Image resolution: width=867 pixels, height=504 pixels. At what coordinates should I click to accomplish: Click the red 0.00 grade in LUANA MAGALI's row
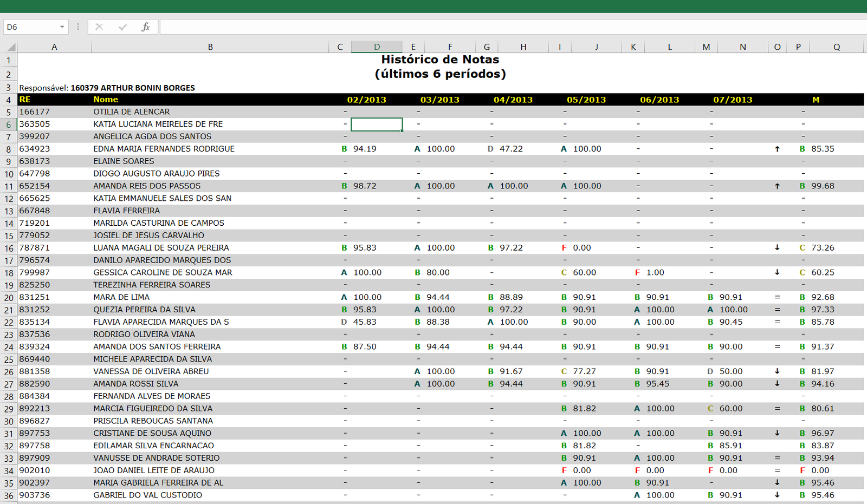(x=582, y=247)
